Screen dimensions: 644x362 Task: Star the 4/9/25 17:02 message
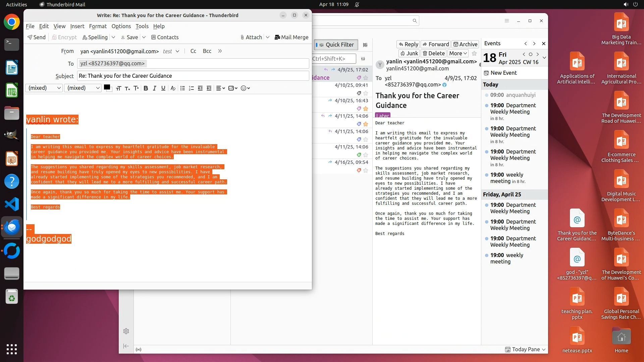click(x=366, y=78)
